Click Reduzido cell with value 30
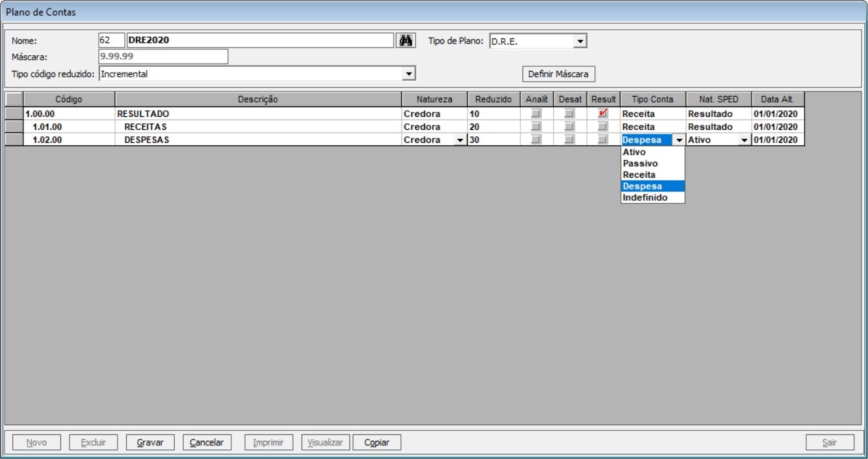The image size is (868, 459). point(494,140)
